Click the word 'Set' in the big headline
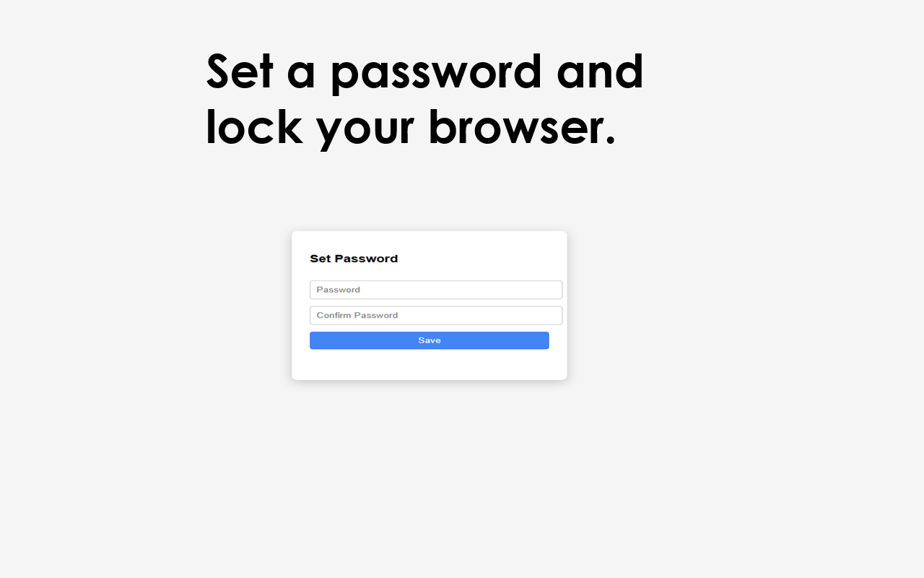924x578 pixels. [x=240, y=72]
